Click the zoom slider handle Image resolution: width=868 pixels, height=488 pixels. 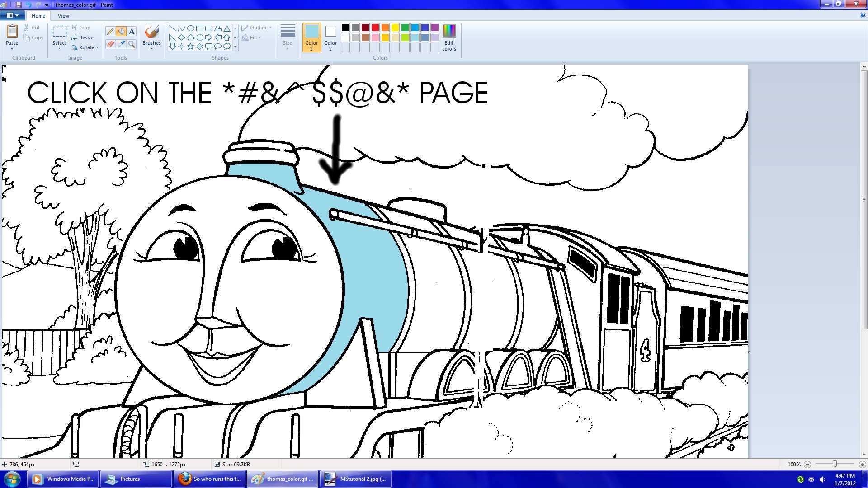pos(835,464)
